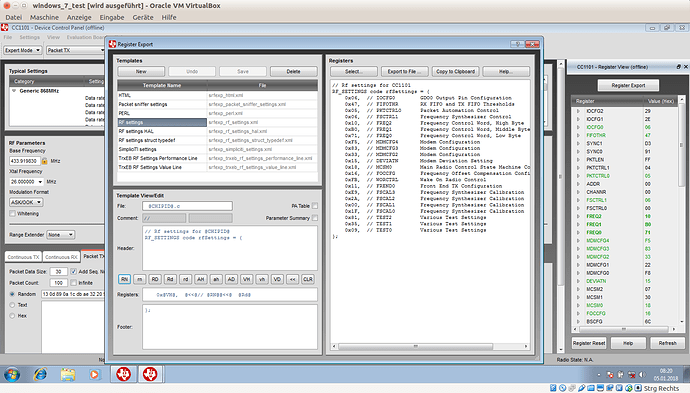The width and height of the screenshot is (690, 393).
Task: Open the Xtal Frequency dropdown
Action: coord(26,182)
